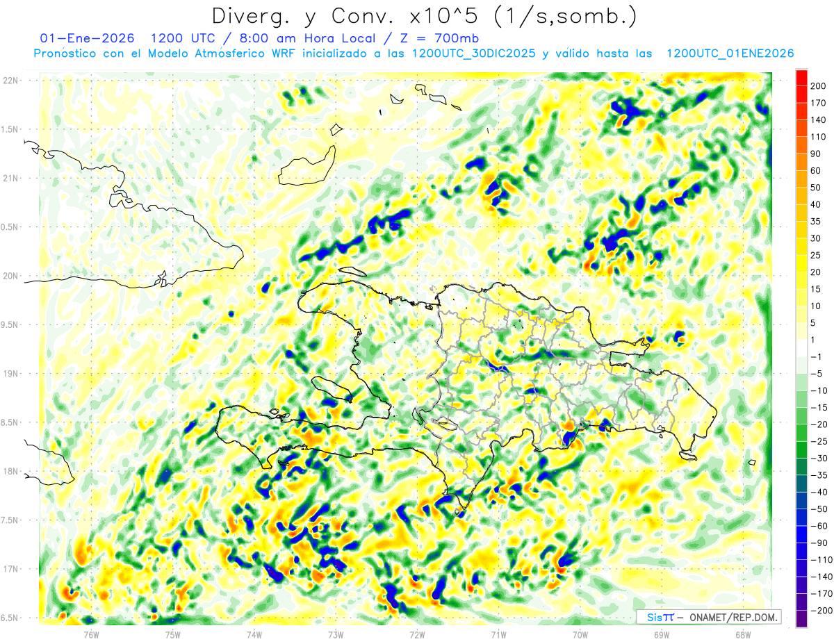Image resolution: width=834 pixels, height=644 pixels.
Task: Click the "-200" label at colorbar bottom
Action: point(821,611)
